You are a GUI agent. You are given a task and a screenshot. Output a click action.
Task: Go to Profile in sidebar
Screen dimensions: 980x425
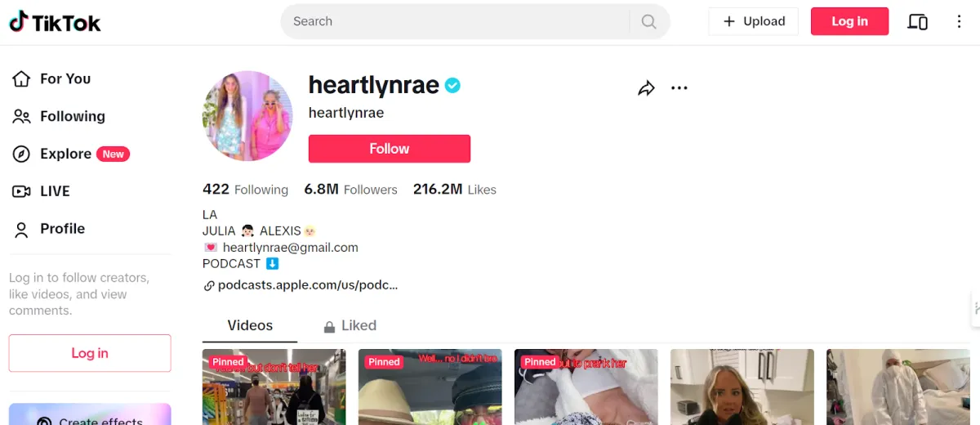pos(49,229)
